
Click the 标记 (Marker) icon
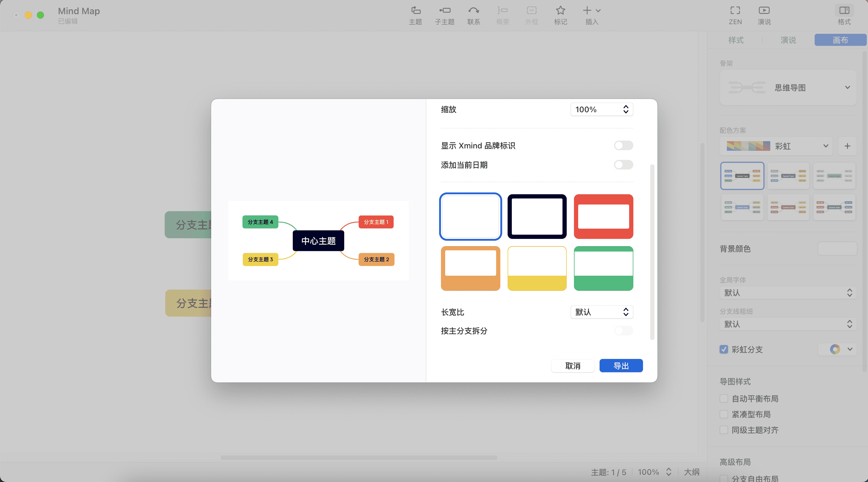pos(560,15)
